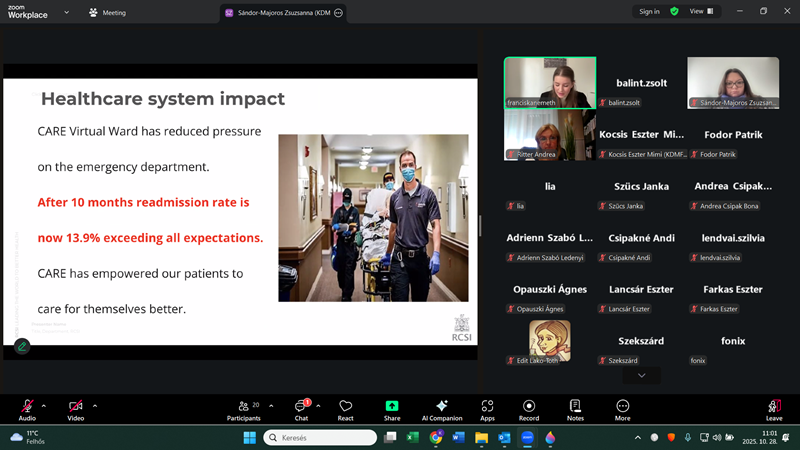800x450 pixels.
Task: Open the Apps menu
Action: tap(487, 407)
